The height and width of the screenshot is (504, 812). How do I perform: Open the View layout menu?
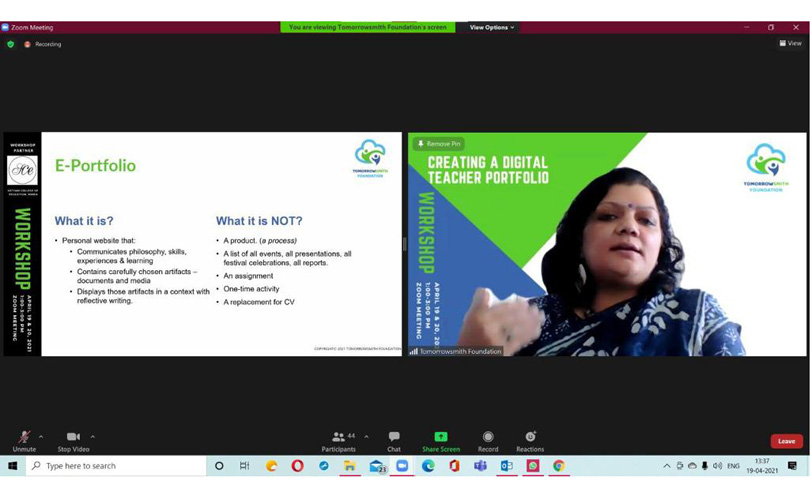790,43
